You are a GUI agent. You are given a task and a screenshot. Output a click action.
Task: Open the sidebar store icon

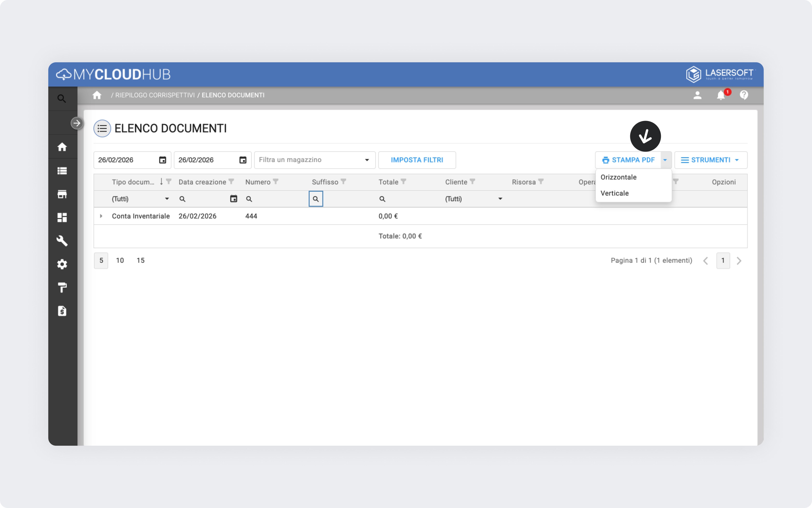[x=62, y=194]
